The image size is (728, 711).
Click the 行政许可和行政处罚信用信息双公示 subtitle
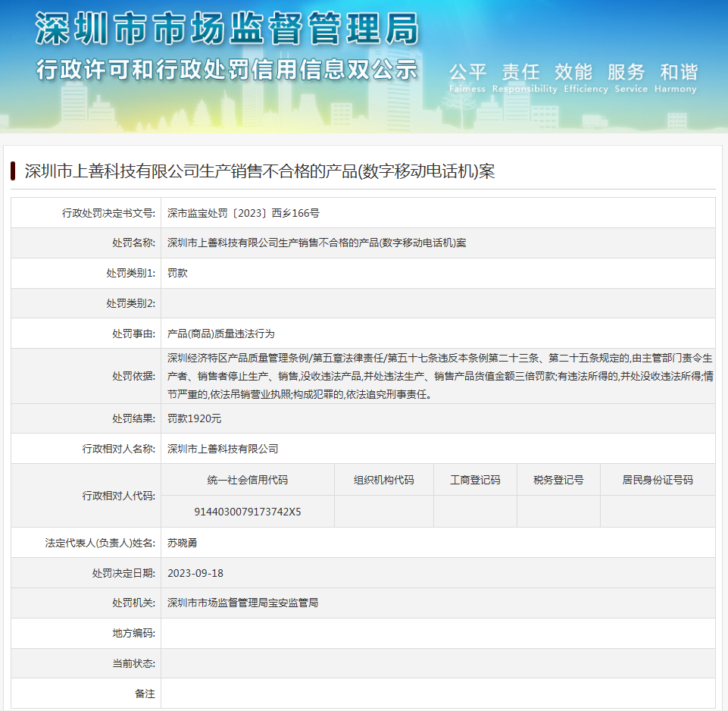[227, 70]
